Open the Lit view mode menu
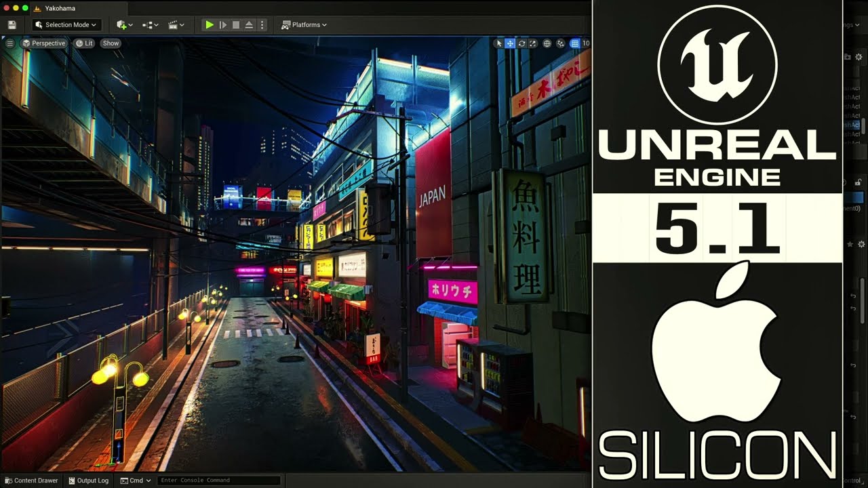This screenshot has width=868, height=488. [x=85, y=43]
